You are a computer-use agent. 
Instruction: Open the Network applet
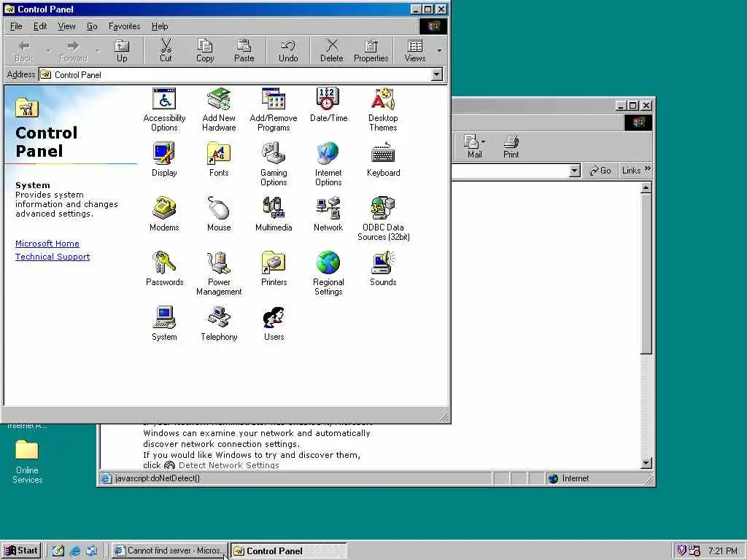point(328,214)
